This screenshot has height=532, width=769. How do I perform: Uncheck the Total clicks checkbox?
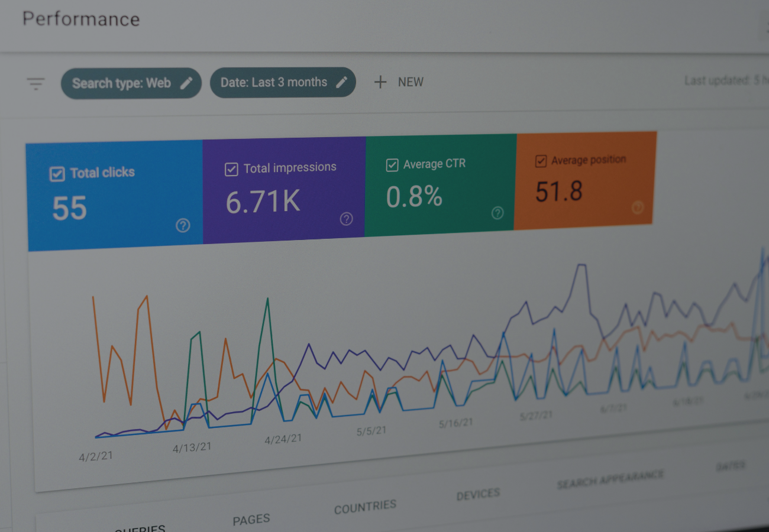tap(57, 174)
